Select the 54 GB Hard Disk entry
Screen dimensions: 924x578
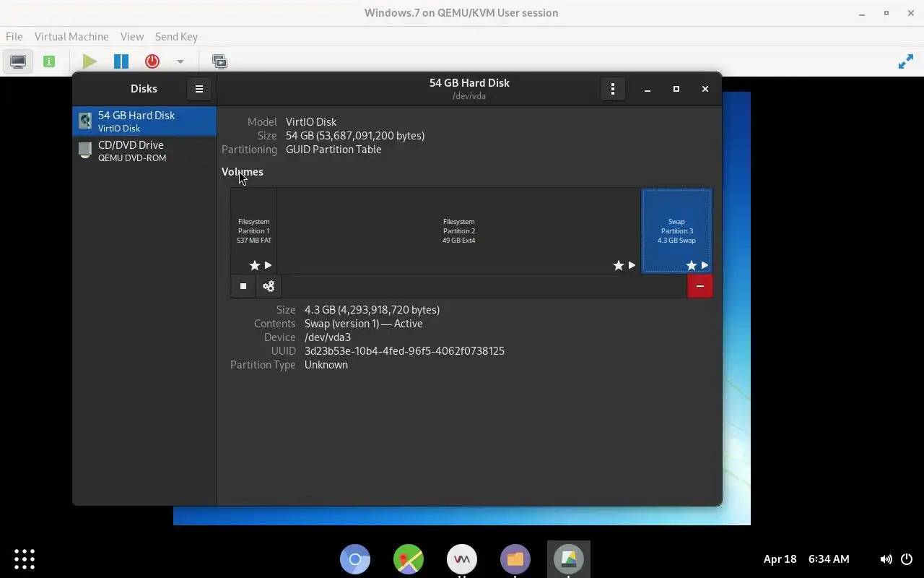click(144, 121)
